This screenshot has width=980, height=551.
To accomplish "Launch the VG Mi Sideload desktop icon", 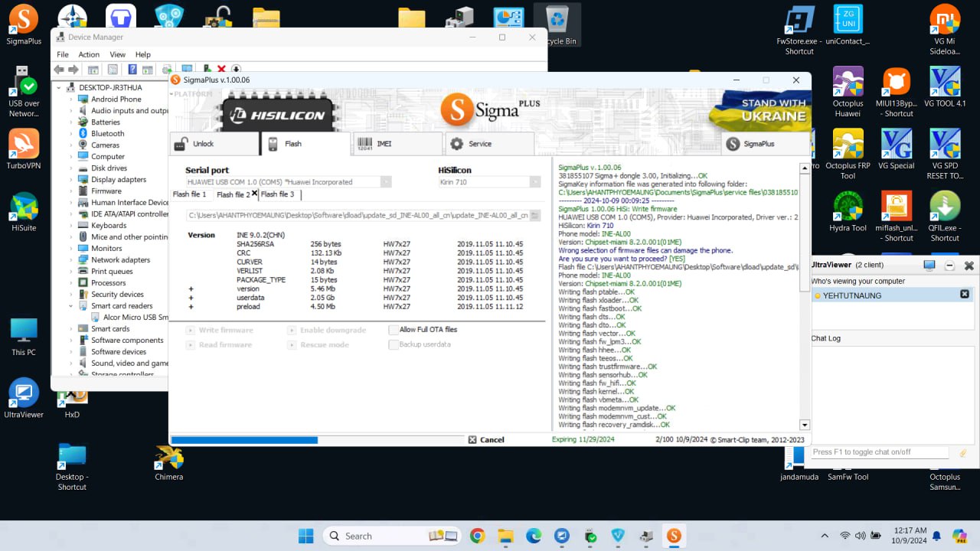I will point(945,29).
